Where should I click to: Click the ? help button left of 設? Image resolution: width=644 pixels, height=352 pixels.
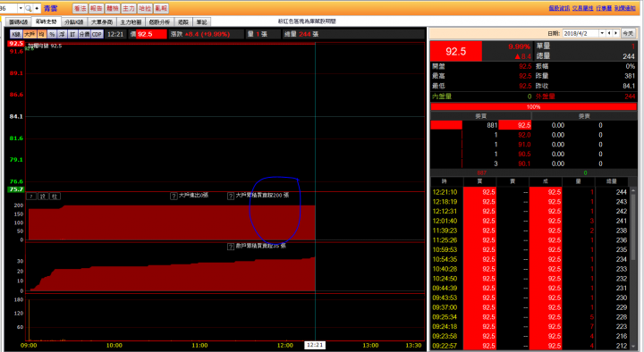[x=31, y=197]
